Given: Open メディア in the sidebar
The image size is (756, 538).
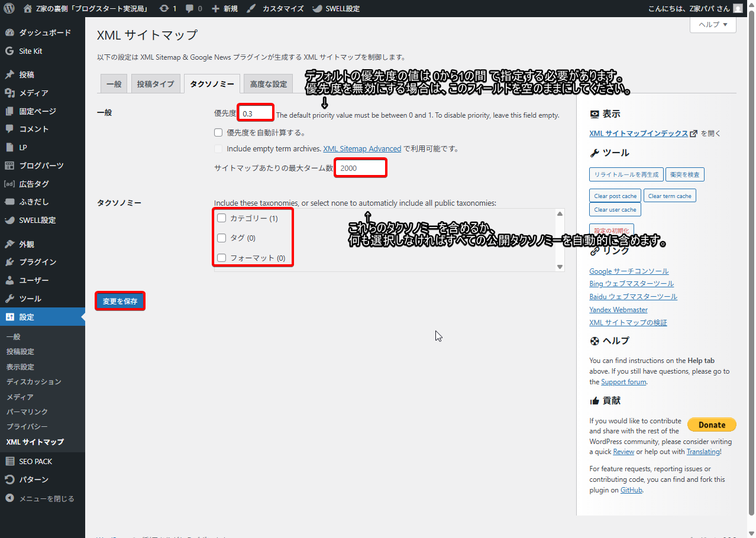Looking at the screenshot, I should tap(43, 93).
